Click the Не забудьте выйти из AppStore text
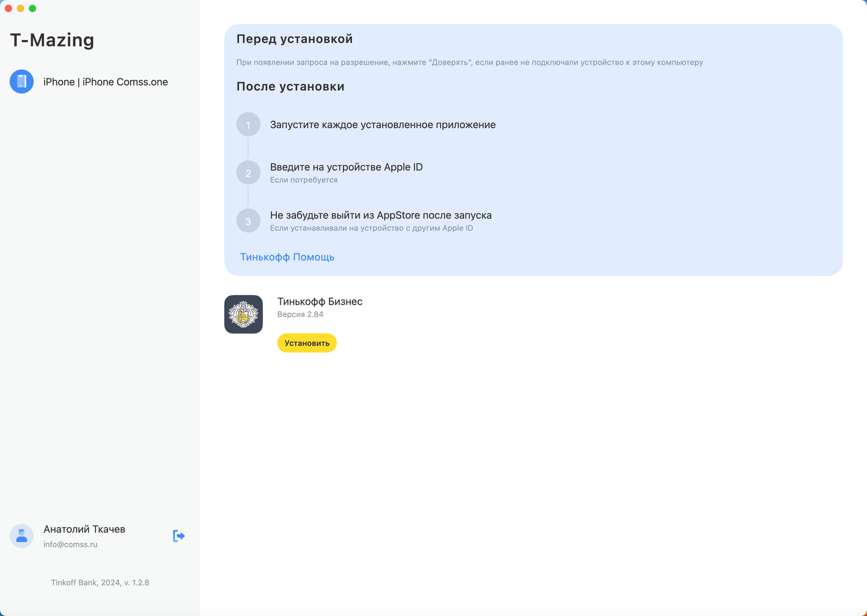Screen dimensions: 867x616 point(381,215)
